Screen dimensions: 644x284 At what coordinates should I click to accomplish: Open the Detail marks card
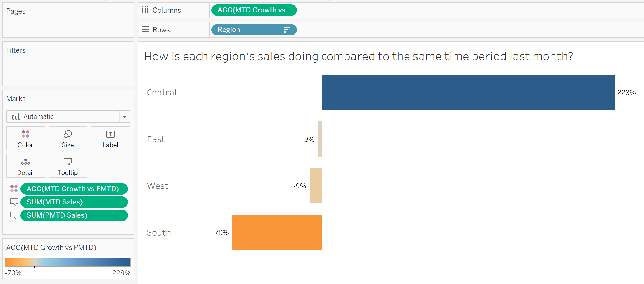point(25,166)
